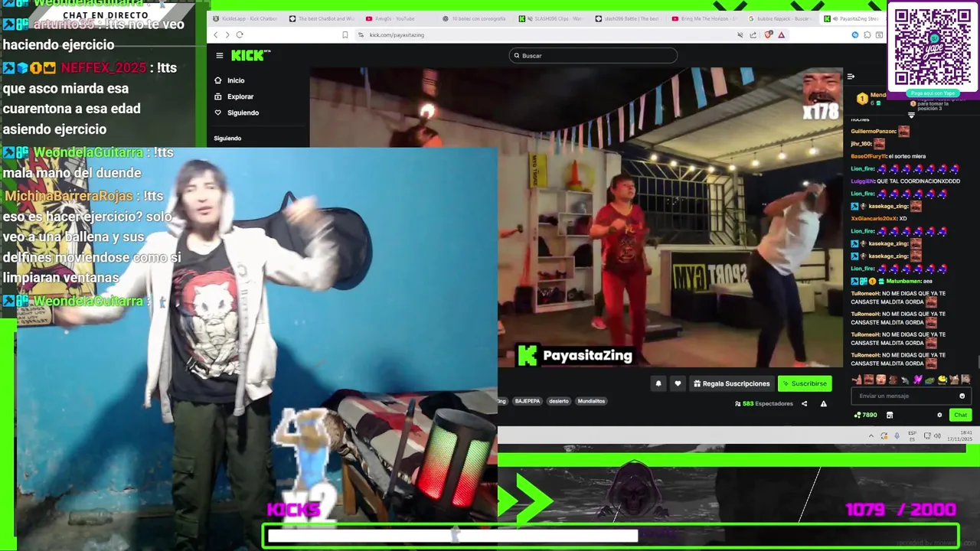980x551 pixels.
Task: Switch input language ESP indicator
Action: click(912, 436)
